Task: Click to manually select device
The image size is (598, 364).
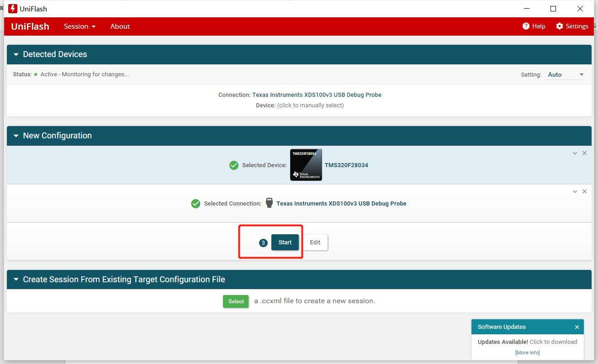Action: pos(310,105)
